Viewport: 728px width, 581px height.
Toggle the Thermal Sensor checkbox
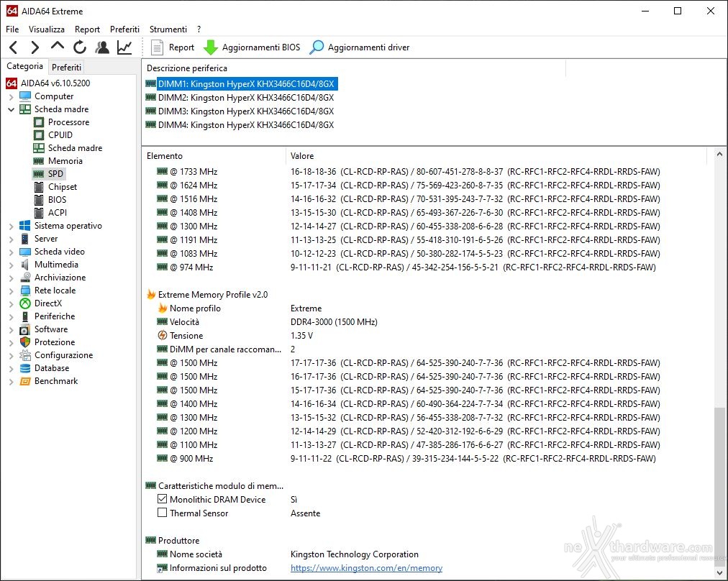(162, 513)
